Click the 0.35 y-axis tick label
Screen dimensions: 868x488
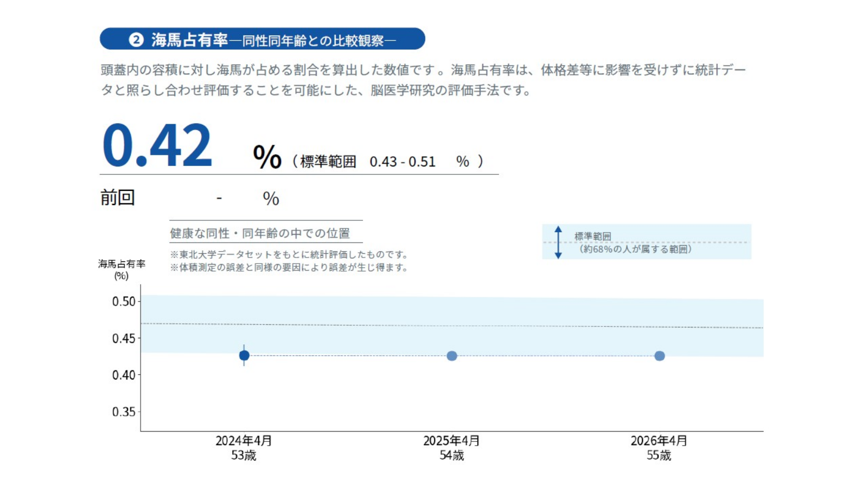124,412
